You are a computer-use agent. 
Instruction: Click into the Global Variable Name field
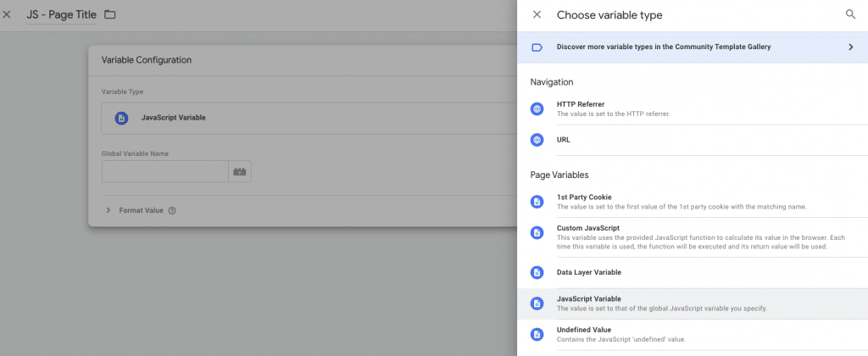(x=165, y=172)
